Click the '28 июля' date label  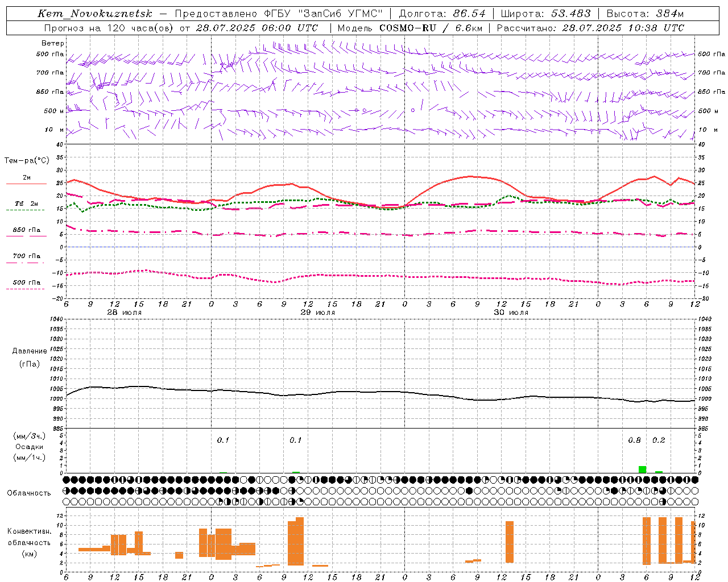125,313
